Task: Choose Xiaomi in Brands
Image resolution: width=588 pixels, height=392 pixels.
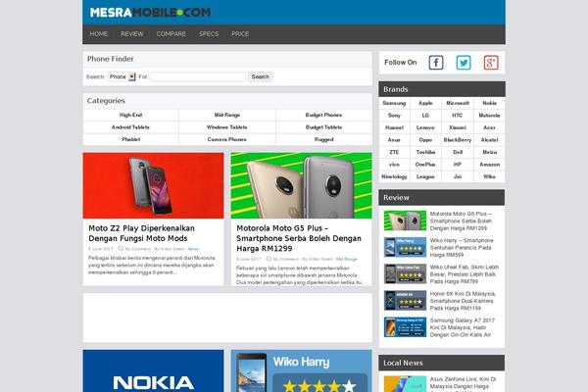Action: pyautogui.click(x=458, y=127)
